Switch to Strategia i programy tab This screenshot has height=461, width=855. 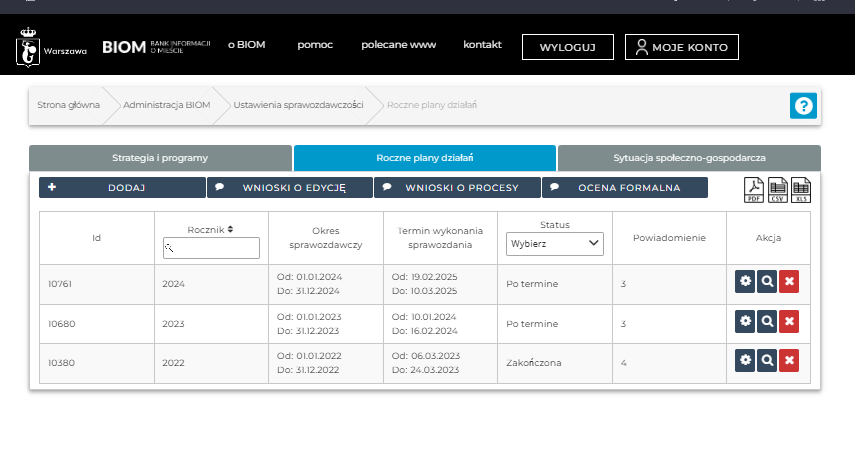160,158
